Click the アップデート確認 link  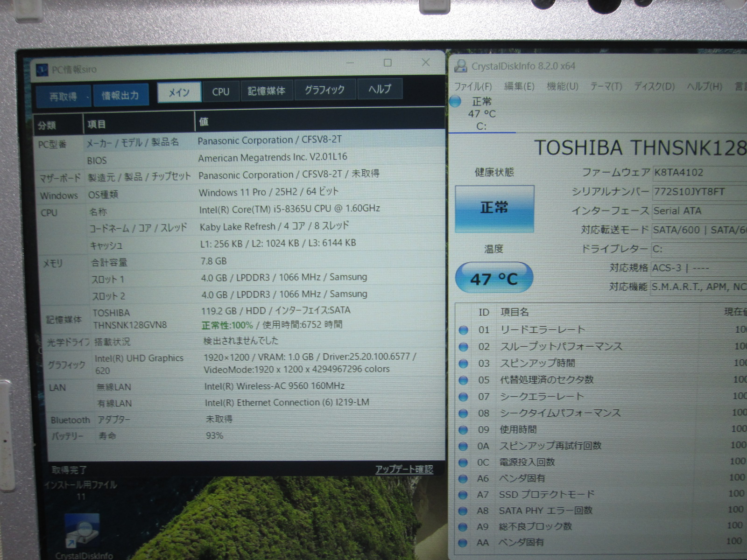[404, 469]
